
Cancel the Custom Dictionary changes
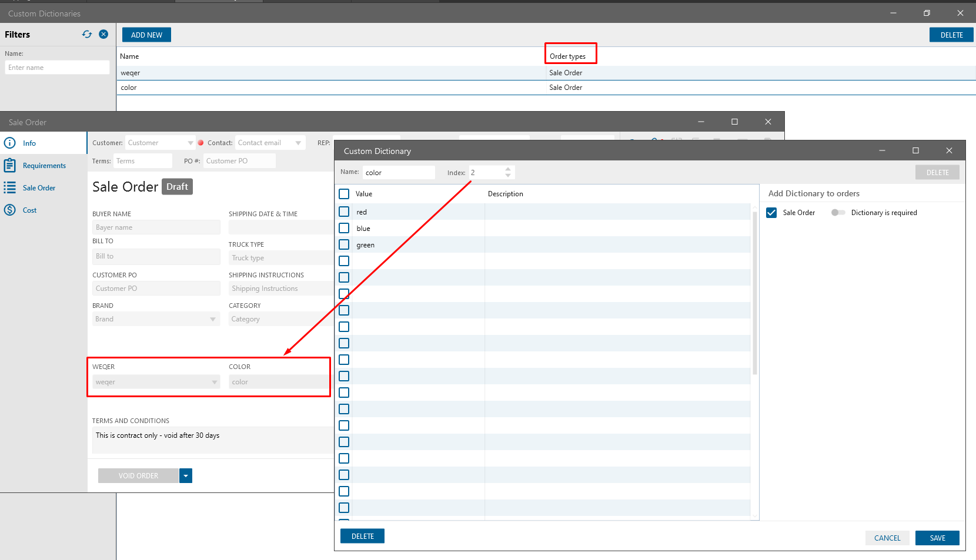pyautogui.click(x=887, y=538)
